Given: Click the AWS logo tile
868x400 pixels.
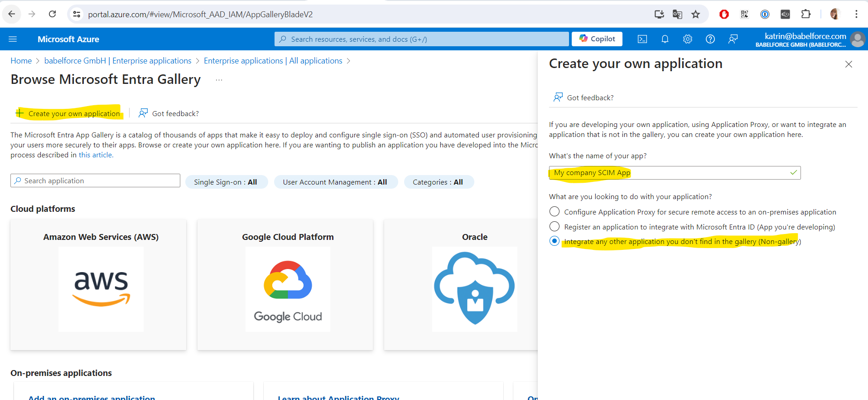Looking at the screenshot, I should 101,289.
